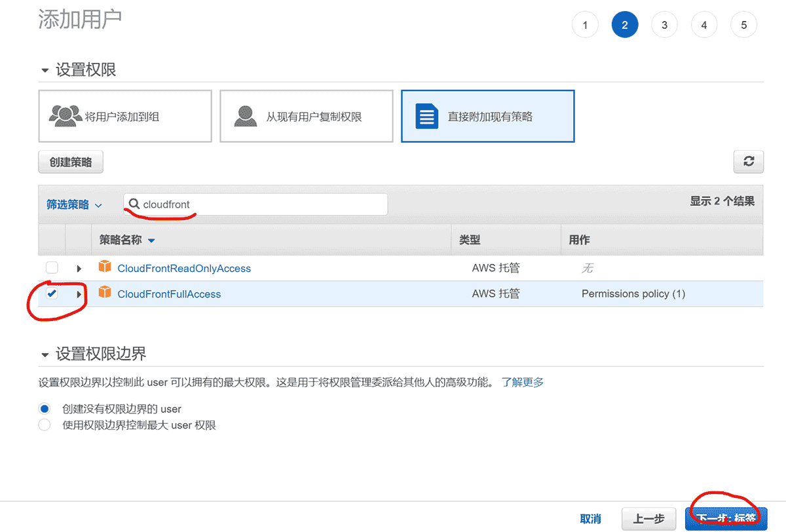Click the orange cube icon beside CloudFrontFullAccess
The image size is (786, 532).
click(x=105, y=294)
